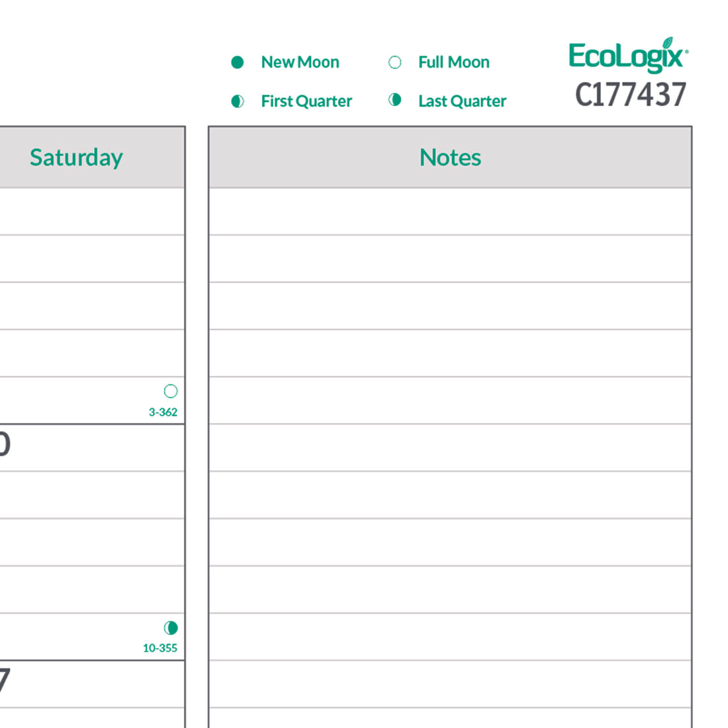Select the Notes column header

(x=450, y=158)
